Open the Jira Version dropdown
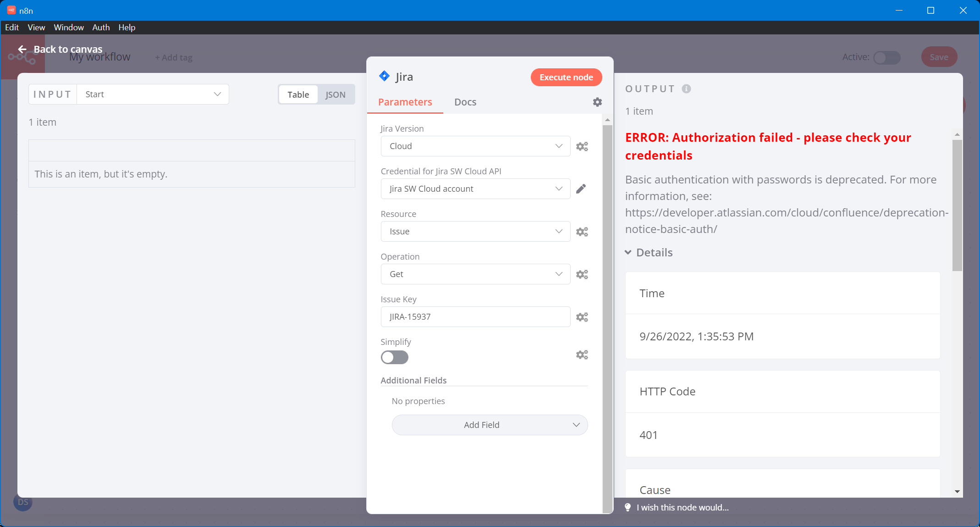The width and height of the screenshot is (980, 527). [475, 146]
